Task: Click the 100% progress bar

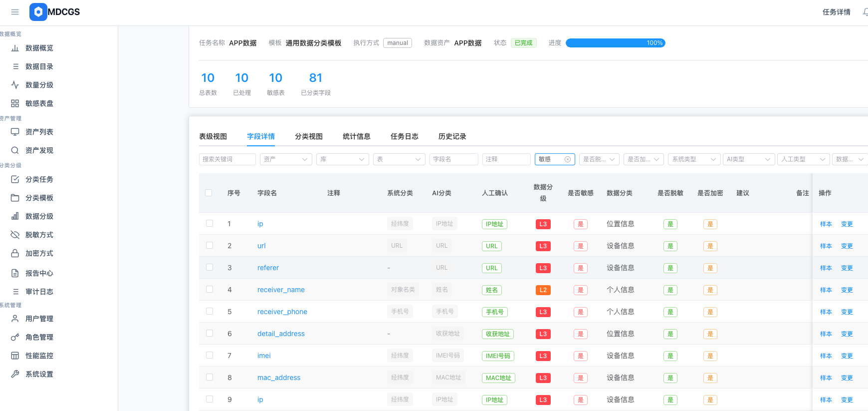Action: pyautogui.click(x=616, y=43)
